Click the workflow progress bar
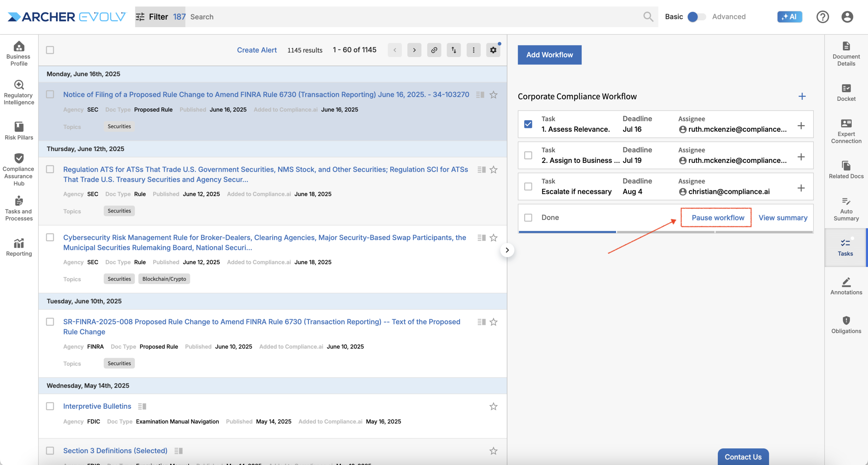Image resolution: width=868 pixels, height=465 pixels. (x=666, y=232)
